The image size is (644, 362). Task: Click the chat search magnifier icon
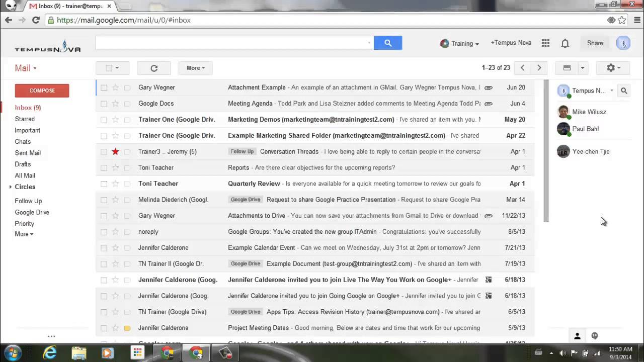pyautogui.click(x=624, y=90)
